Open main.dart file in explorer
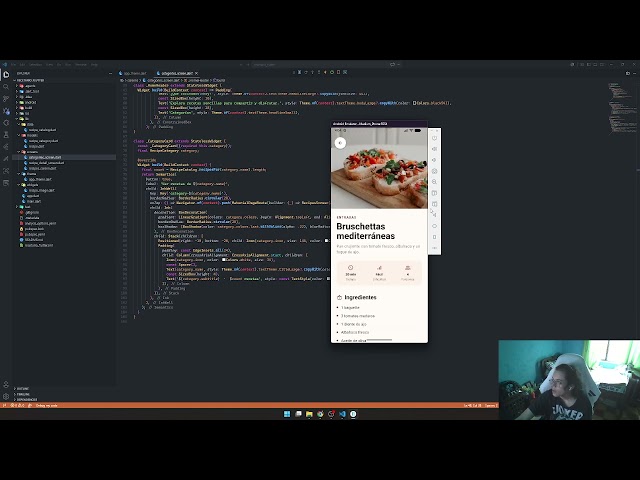The image size is (640, 480). 33,201
